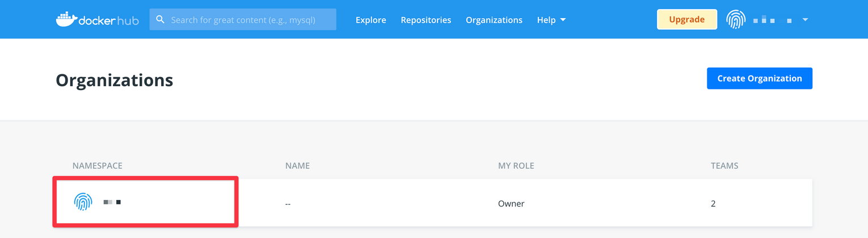Click the Upgrade button
868x238 pixels.
pos(687,19)
